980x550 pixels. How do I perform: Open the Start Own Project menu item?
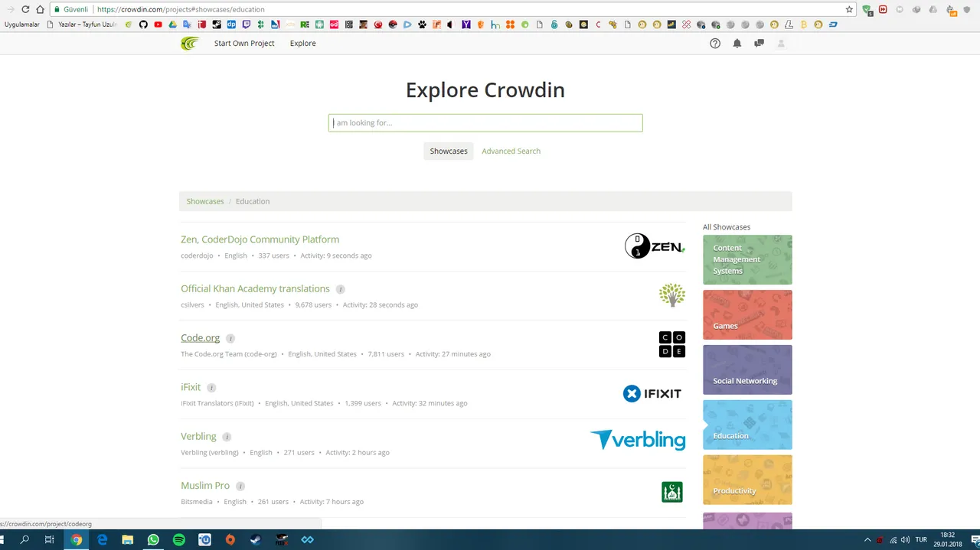coord(244,44)
